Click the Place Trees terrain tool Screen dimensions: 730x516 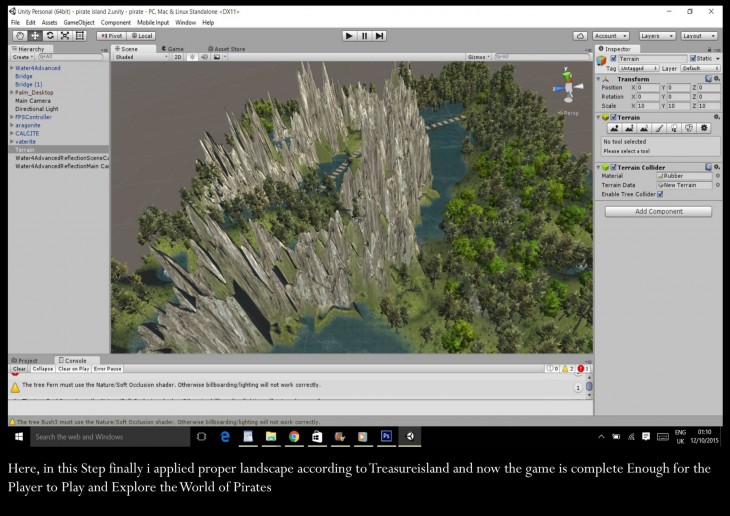[675, 128]
